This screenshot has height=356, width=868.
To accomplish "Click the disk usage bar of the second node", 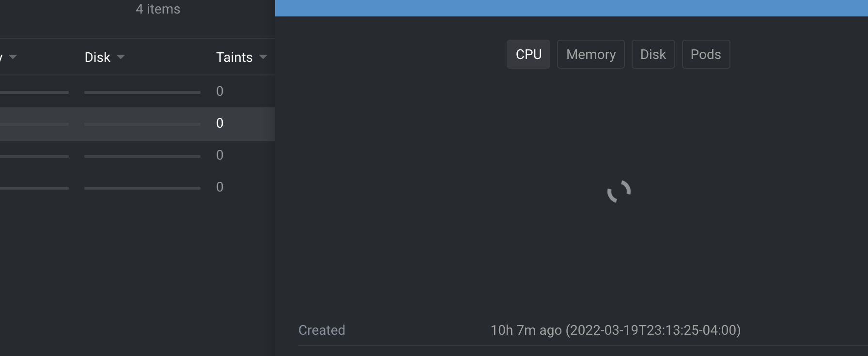I will pos(142,124).
